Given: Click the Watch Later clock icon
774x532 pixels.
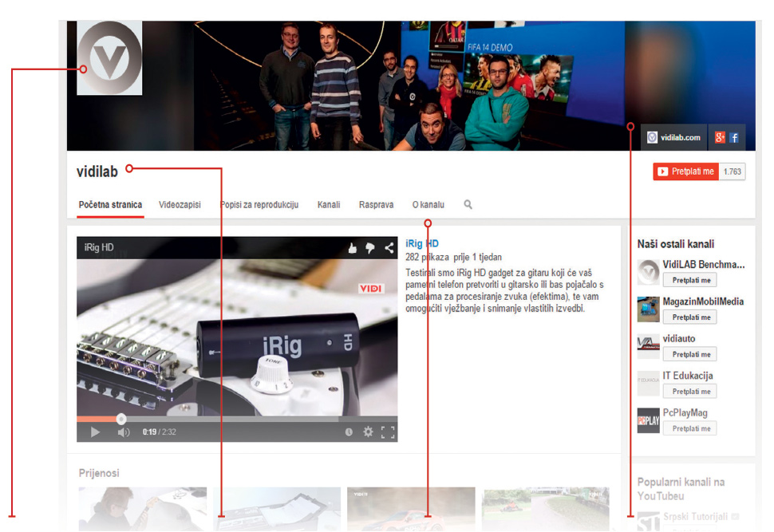Looking at the screenshot, I should [349, 432].
